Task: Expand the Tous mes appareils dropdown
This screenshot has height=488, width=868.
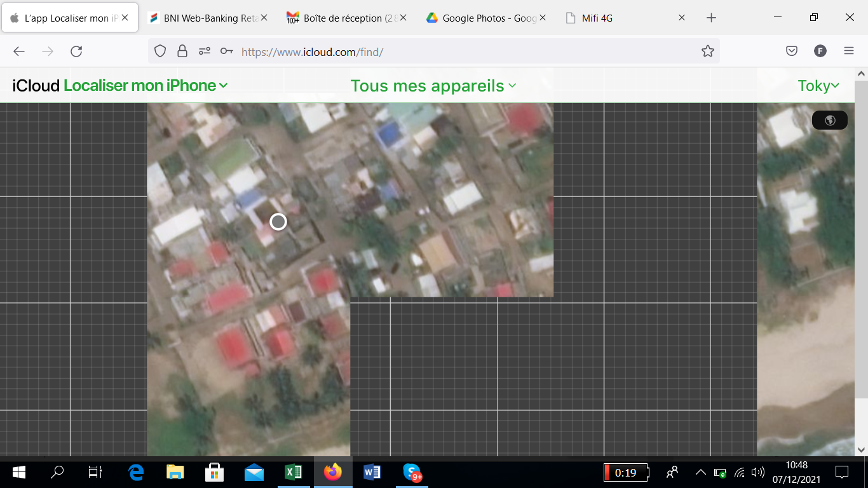Action: [433, 86]
